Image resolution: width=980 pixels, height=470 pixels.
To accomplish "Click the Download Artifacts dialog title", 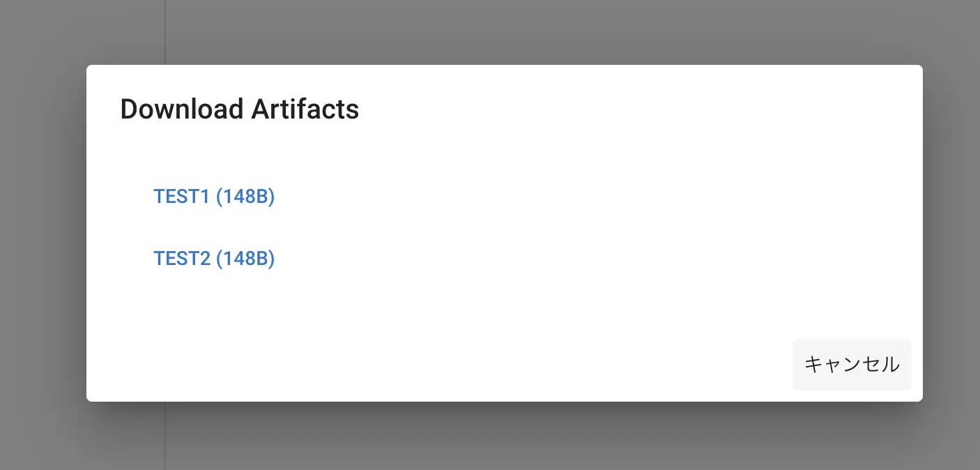I will [x=240, y=109].
